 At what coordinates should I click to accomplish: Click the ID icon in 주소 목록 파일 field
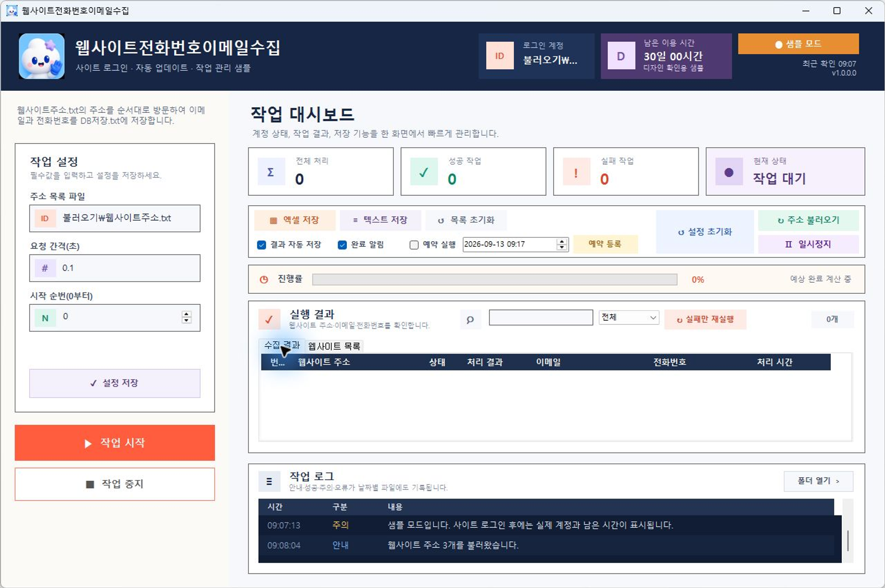(x=45, y=218)
